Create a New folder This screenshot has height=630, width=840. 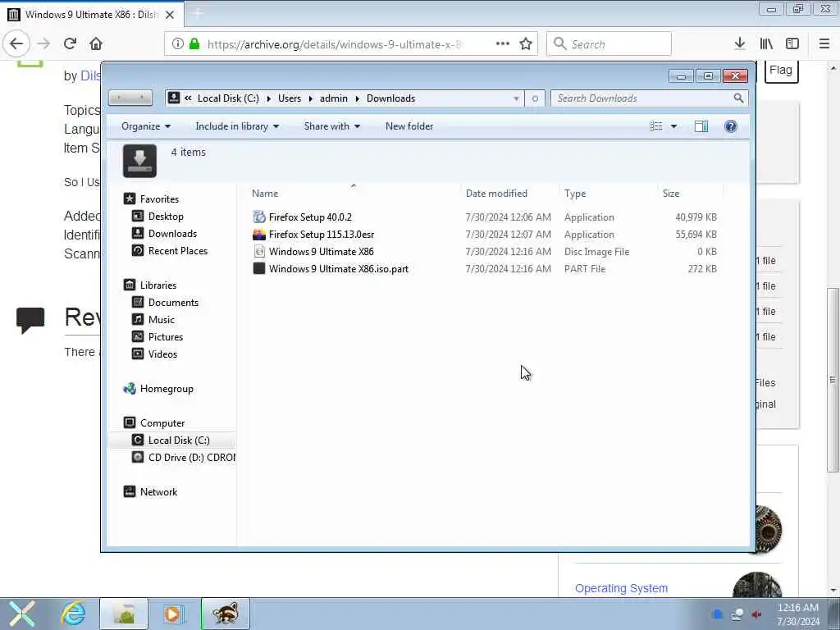point(409,126)
